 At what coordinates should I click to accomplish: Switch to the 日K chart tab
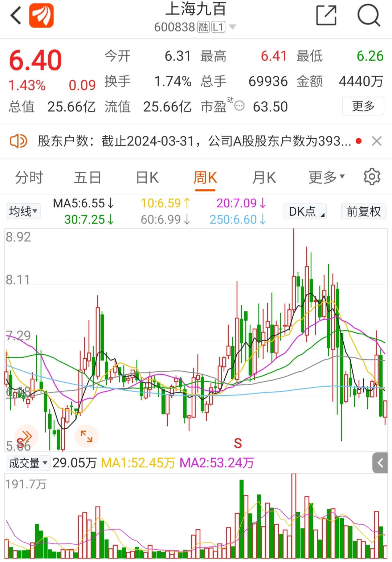(147, 178)
